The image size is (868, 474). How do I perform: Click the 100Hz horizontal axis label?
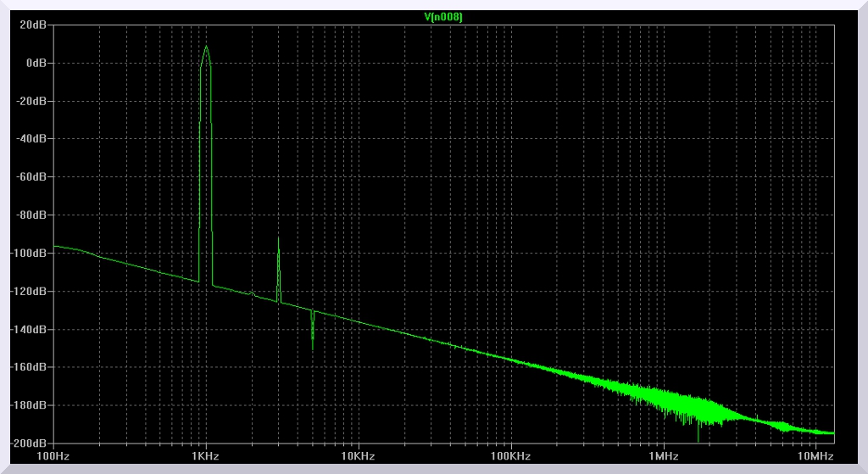pyautogui.click(x=53, y=456)
